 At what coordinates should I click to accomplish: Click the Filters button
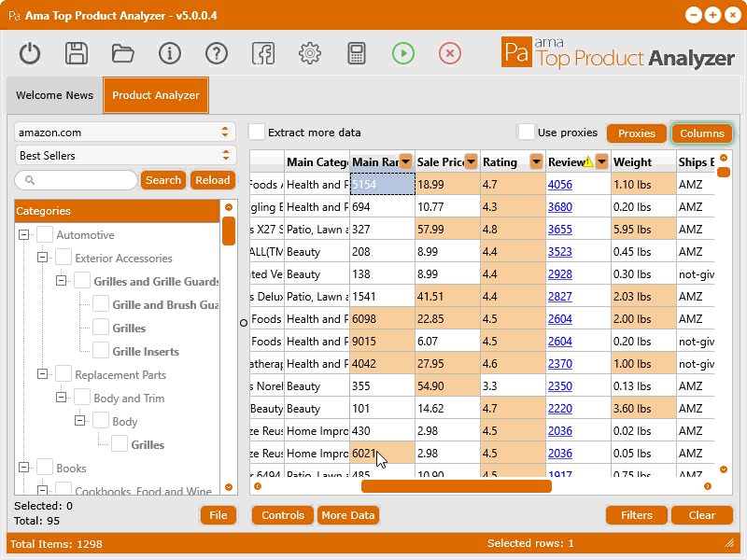tap(637, 515)
